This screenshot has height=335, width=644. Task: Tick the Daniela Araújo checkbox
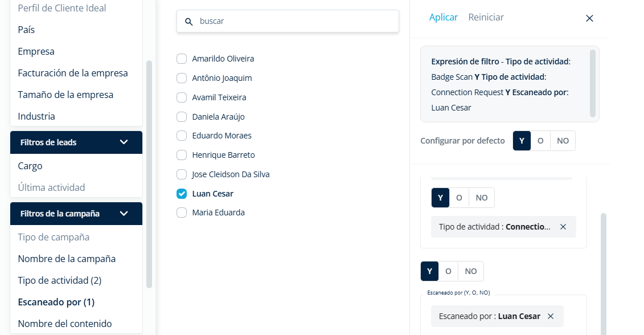[x=182, y=117]
